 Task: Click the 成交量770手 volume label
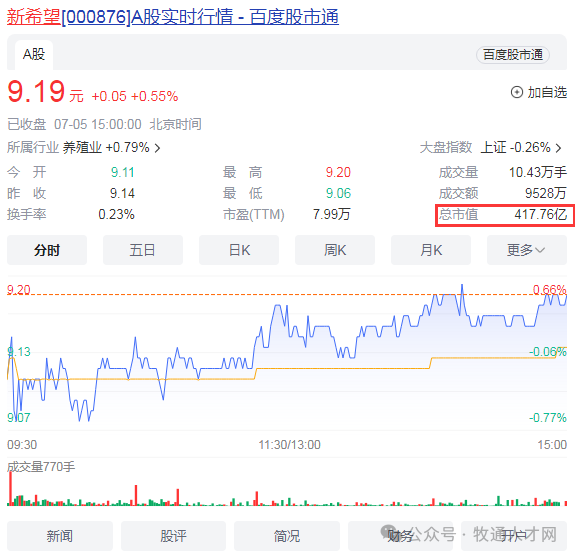click(41, 467)
